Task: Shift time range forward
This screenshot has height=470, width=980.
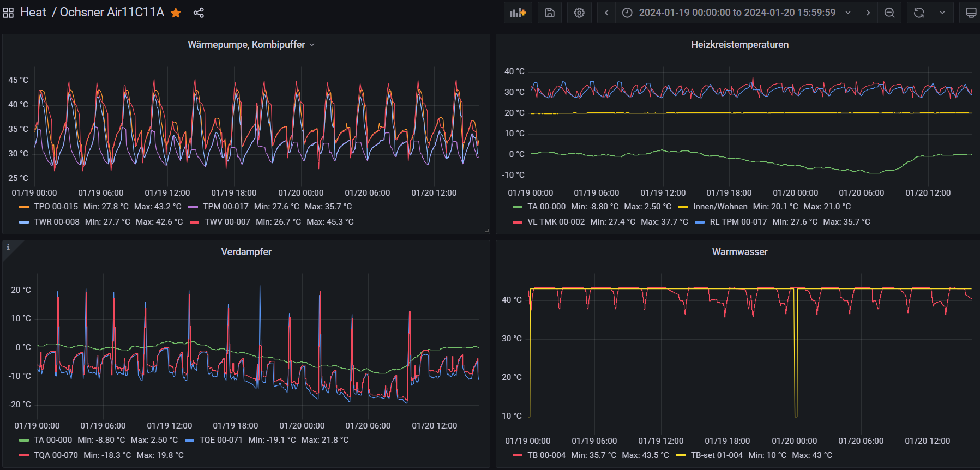Action: pyautogui.click(x=868, y=13)
